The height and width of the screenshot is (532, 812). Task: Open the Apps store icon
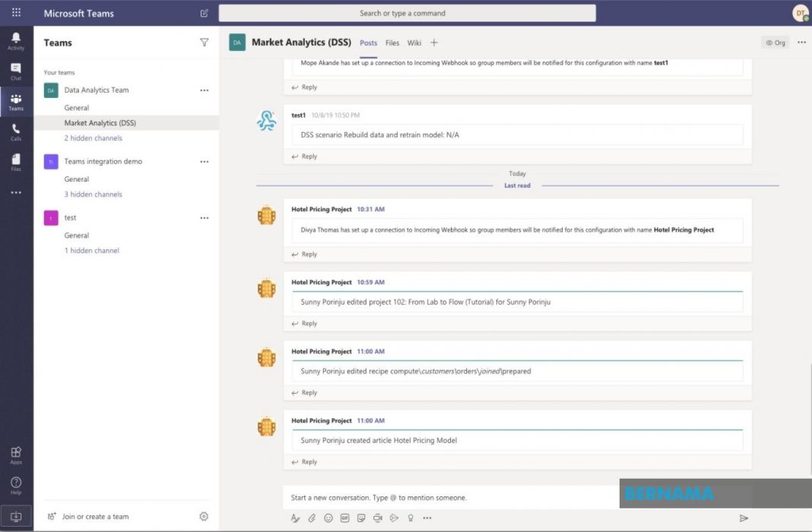click(x=16, y=454)
